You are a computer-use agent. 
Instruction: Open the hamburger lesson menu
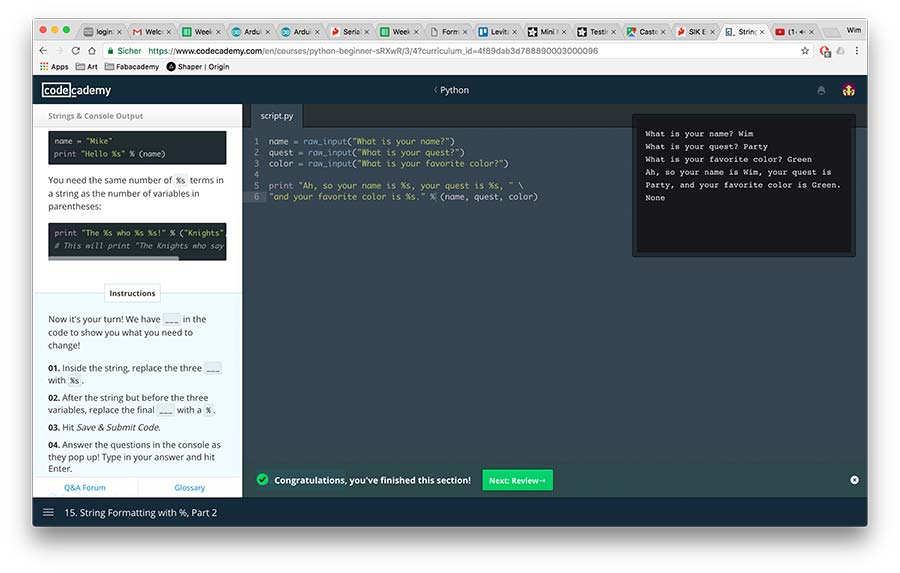pyautogui.click(x=48, y=512)
